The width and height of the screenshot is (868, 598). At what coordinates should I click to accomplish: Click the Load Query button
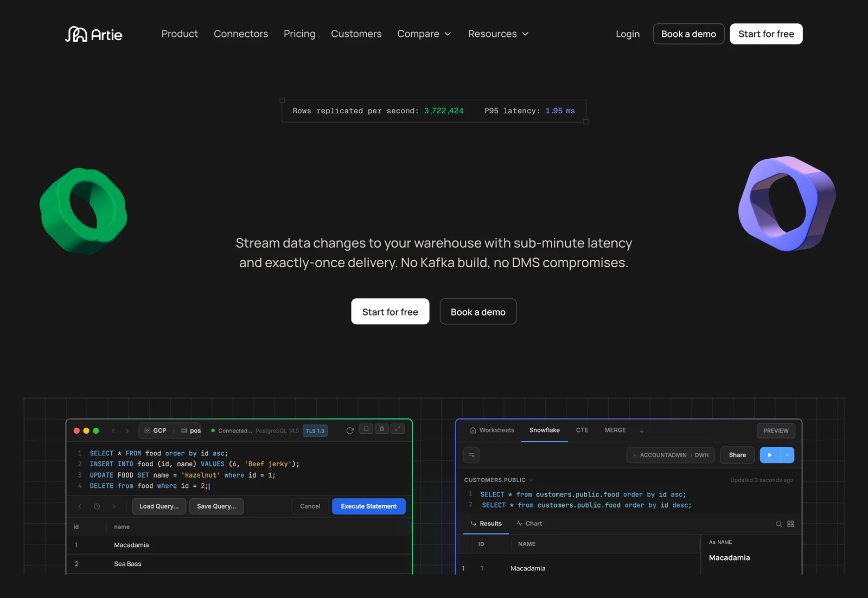[159, 506]
